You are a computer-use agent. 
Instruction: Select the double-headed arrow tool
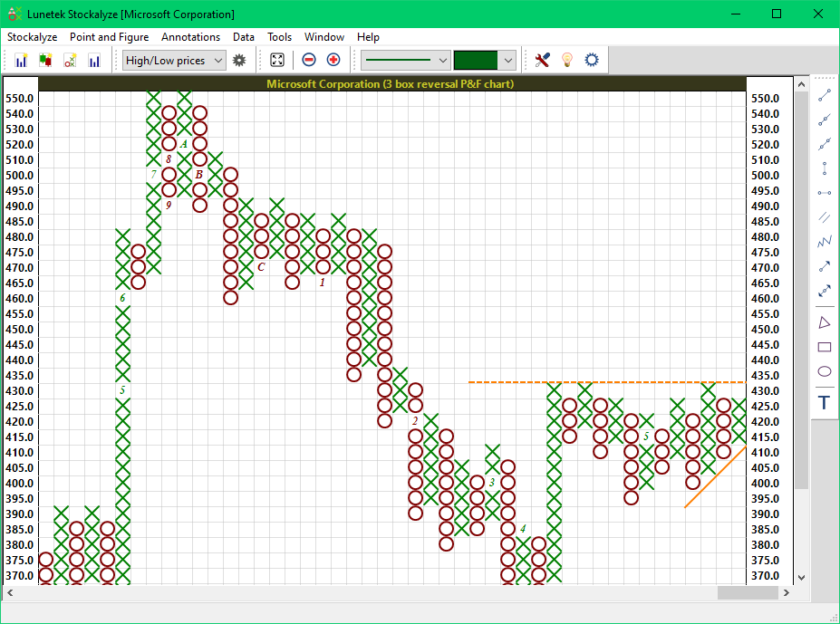pos(825,291)
